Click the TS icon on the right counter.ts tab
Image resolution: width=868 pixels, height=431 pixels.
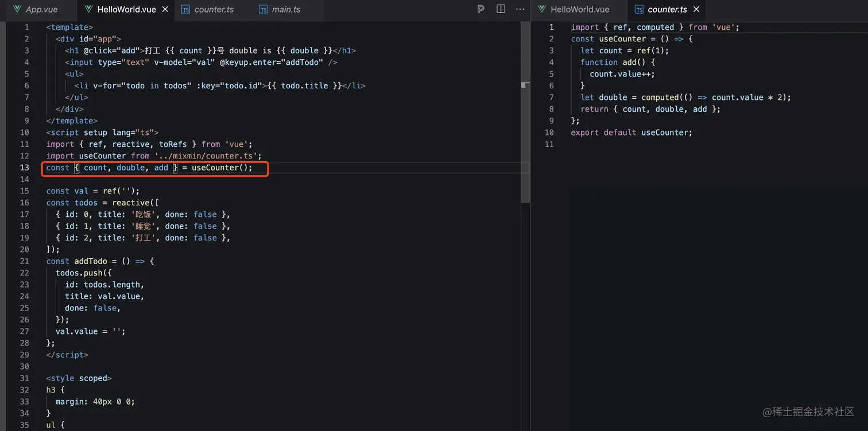point(639,9)
